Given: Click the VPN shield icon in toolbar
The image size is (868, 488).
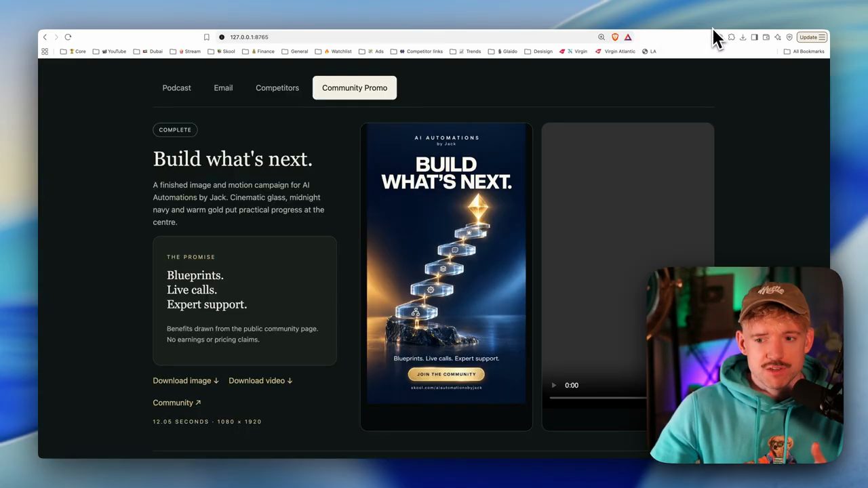Looking at the screenshot, I should pos(789,37).
